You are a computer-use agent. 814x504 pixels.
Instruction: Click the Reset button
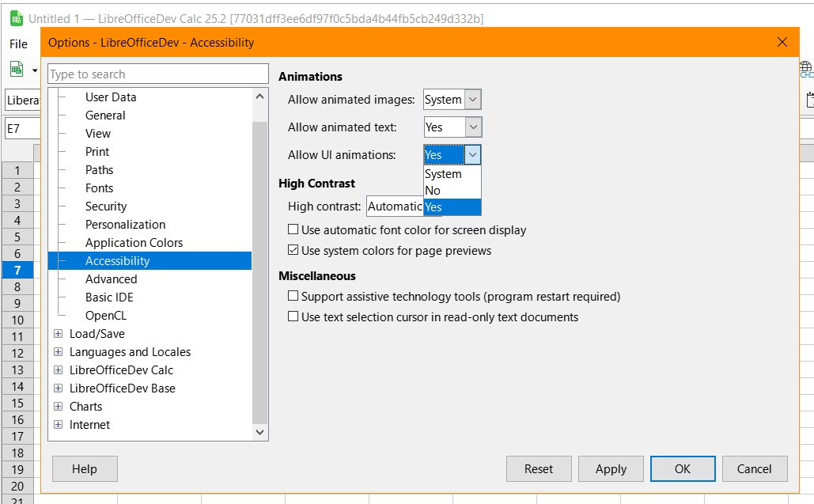(x=539, y=468)
